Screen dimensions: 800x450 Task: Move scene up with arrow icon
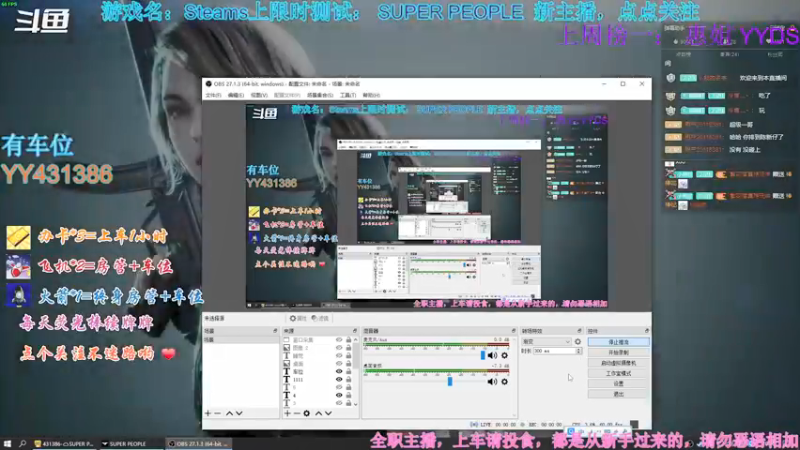[229, 413]
